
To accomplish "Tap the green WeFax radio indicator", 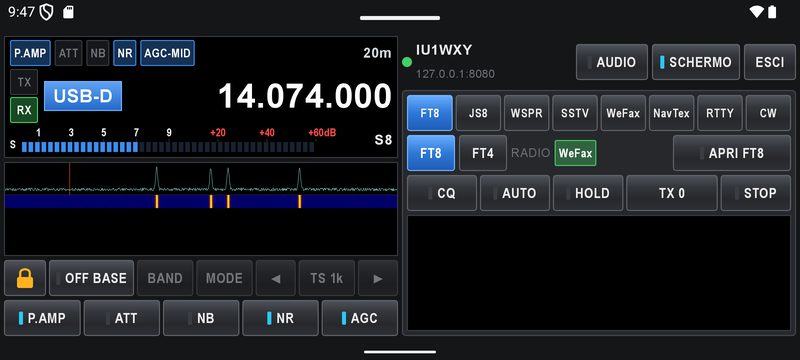I will click(575, 153).
